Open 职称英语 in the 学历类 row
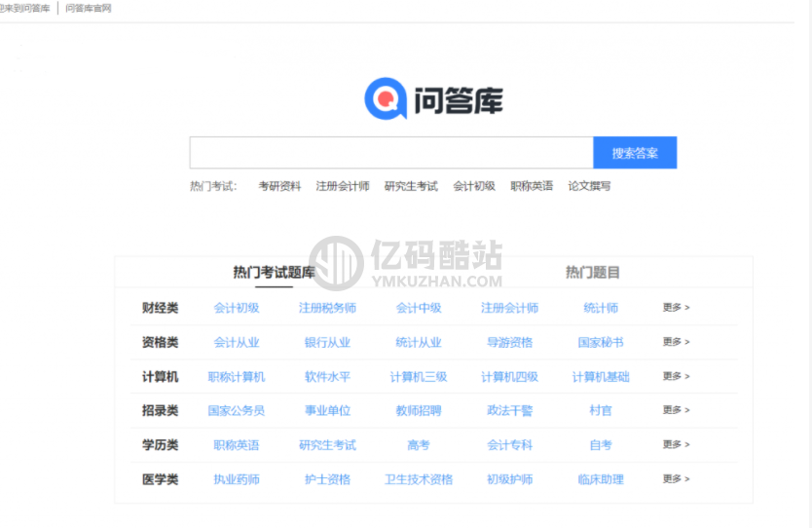Screen dimensions: 812x528 (x=237, y=444)
